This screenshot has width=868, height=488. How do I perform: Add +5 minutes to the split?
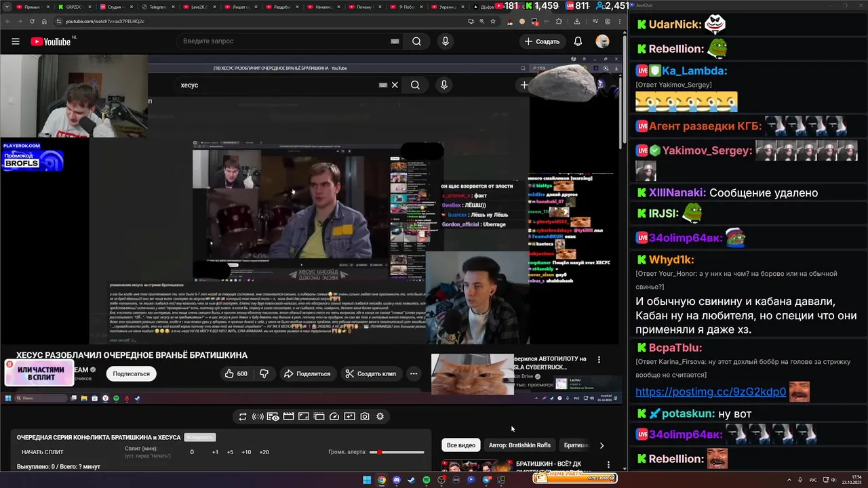(230, 452)
